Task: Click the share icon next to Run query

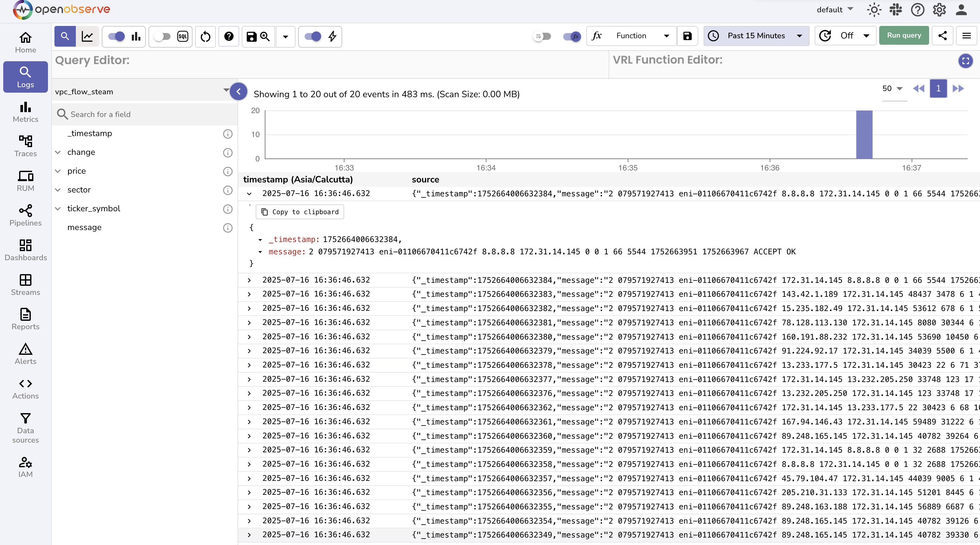Action: [x=942, y=36]
